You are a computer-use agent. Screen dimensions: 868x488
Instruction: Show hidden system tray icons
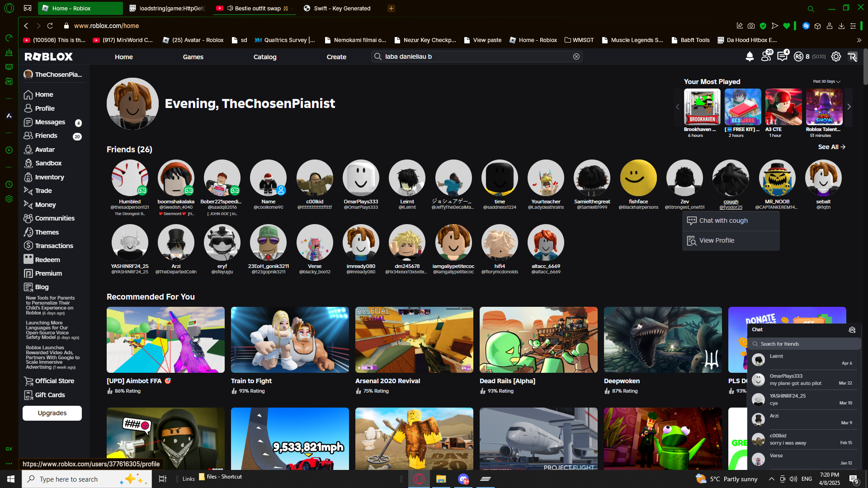[771, 479]
